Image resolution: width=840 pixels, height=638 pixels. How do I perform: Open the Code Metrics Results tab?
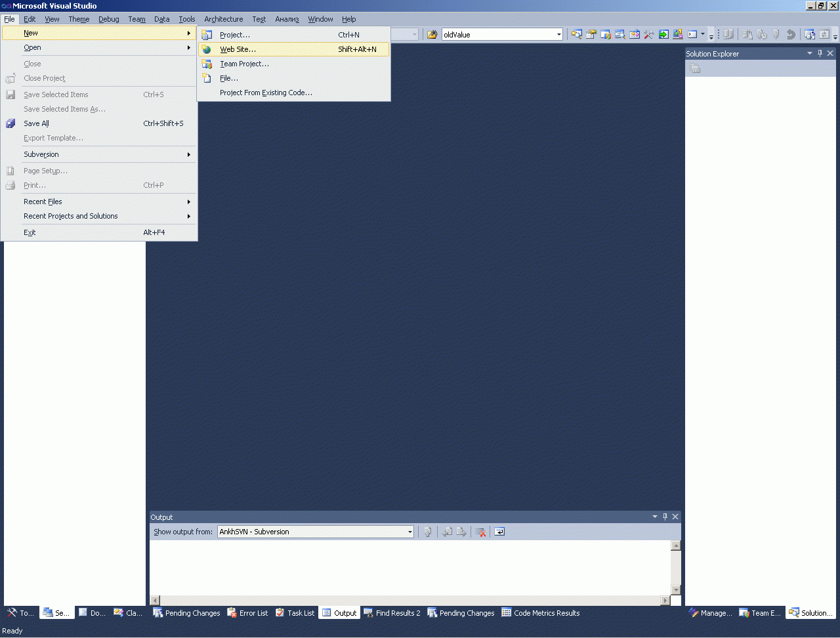541,613
